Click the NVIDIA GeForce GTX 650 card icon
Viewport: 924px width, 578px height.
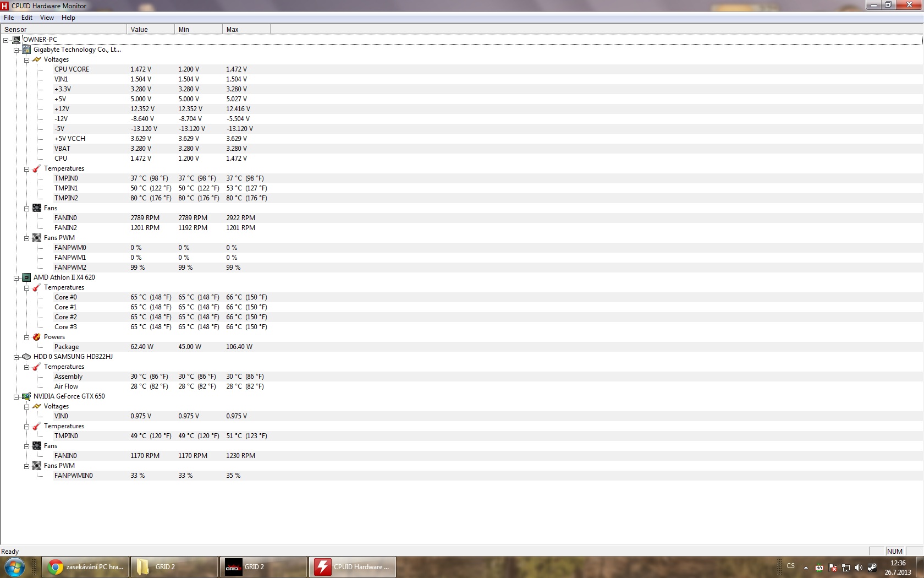coord(26,396)
